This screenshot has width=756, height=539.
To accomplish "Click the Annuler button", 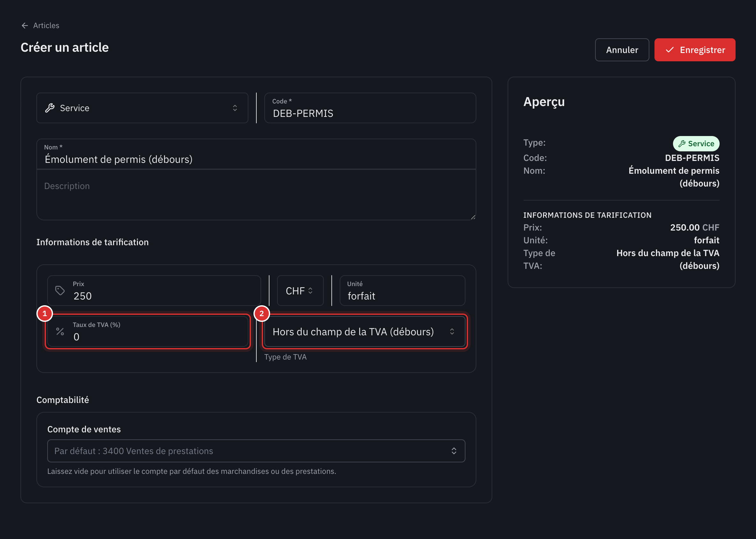I will 622,50.
